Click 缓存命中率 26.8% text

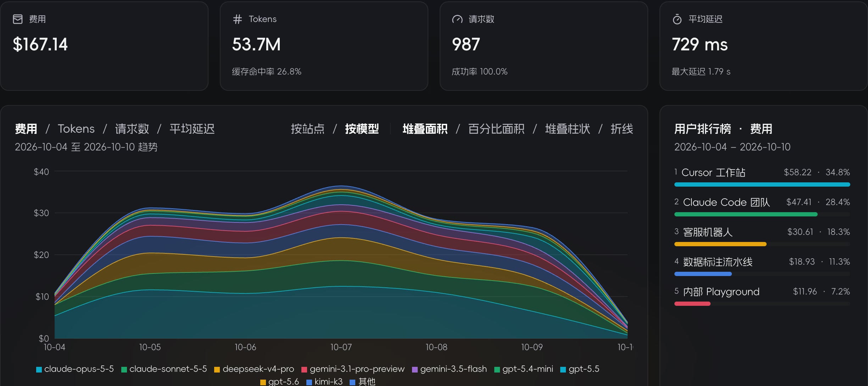[x=267, y=72]
